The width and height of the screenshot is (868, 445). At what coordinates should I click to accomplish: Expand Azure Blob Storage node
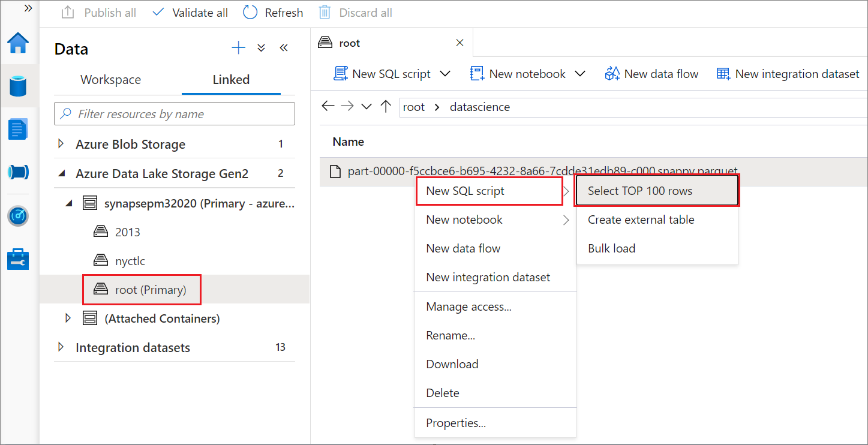(60, 144)
